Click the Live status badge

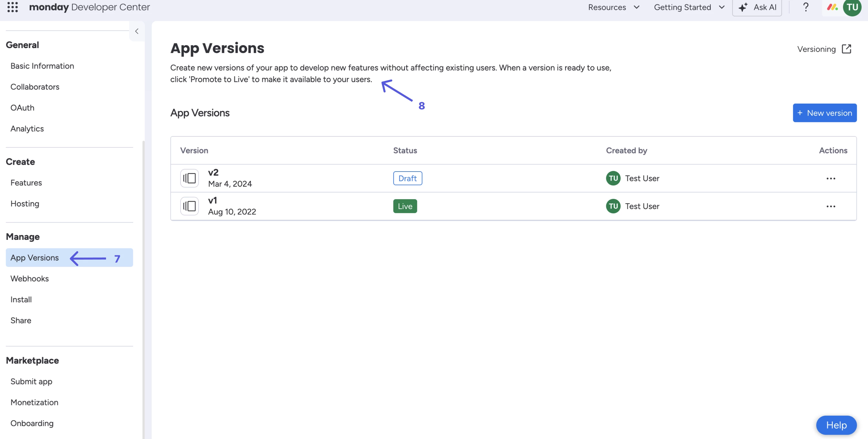click(x=405, y=206)
